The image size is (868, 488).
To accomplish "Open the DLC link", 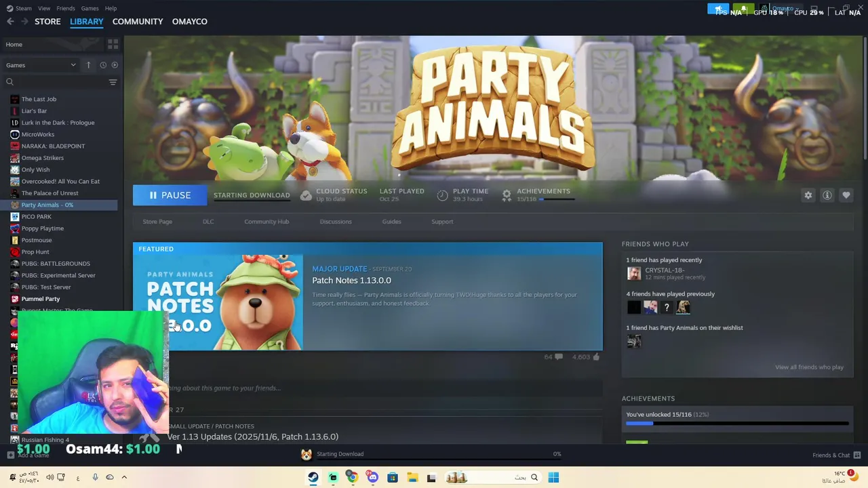I will (208, 222).
